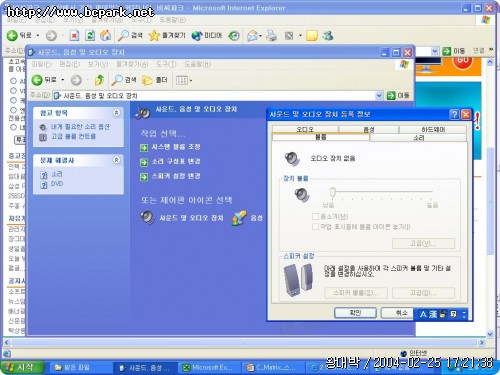Image resolution: width=500 pixels, height=375 pixels.
Task: Click the Control Panel address field
Action: 218,96
